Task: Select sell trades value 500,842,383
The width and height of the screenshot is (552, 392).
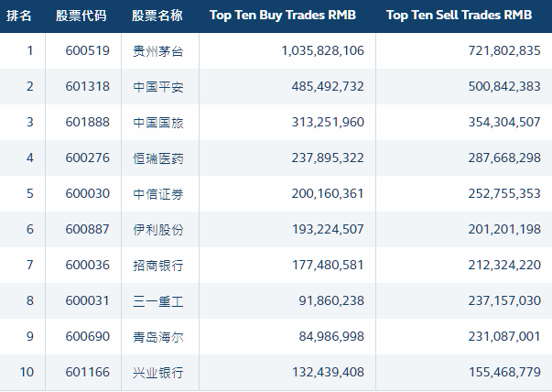Action: point(504,87)
